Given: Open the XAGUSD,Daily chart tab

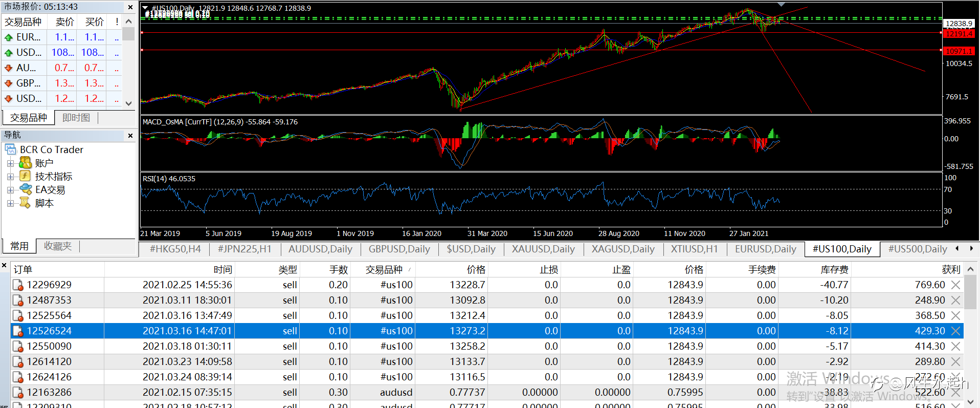Looking at the screenshot, I should point(623,249).
